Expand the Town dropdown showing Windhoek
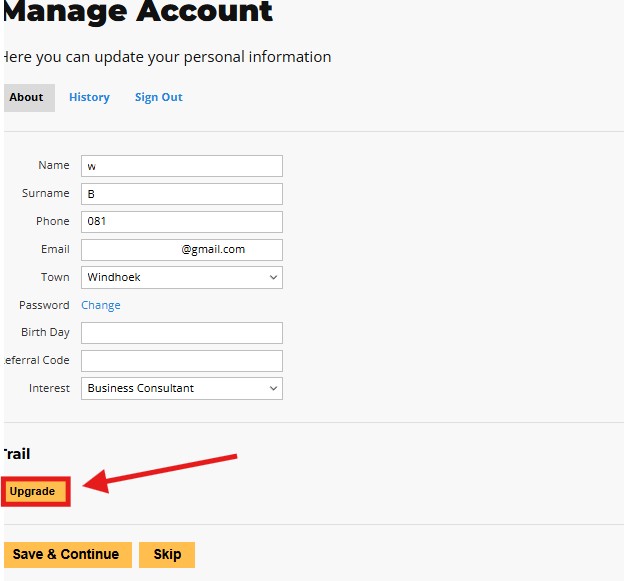Screen dimensions: 624x581 [181, 278]
